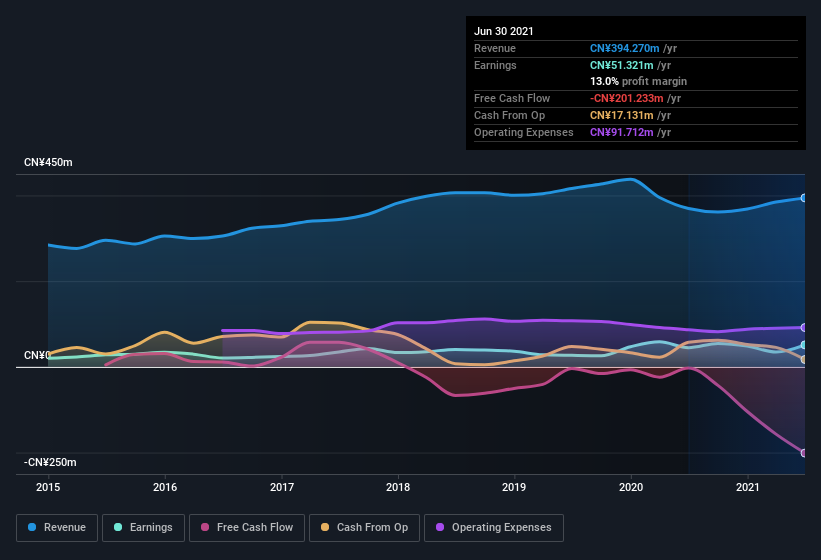This screenshot has height=560, width=821.
Task: Click the Jun 30 2021 tooltip date
Action: point(504,31)
